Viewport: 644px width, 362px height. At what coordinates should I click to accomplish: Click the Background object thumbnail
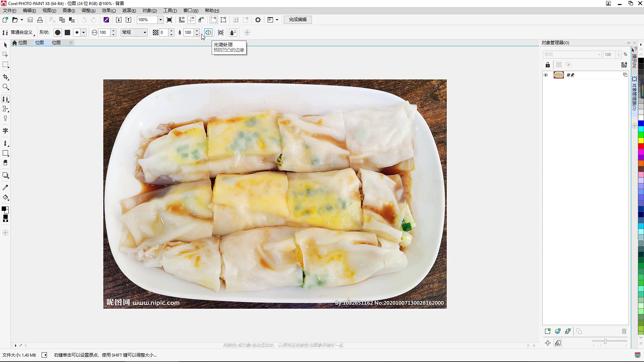coord(559,75)
